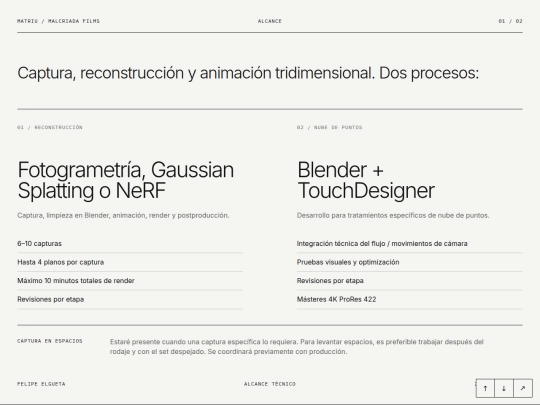The width and height of the screenshot is (540, 405).
Task: Click the ALCANCE TÉCNICO footer label
Action: tap(270, 384)
